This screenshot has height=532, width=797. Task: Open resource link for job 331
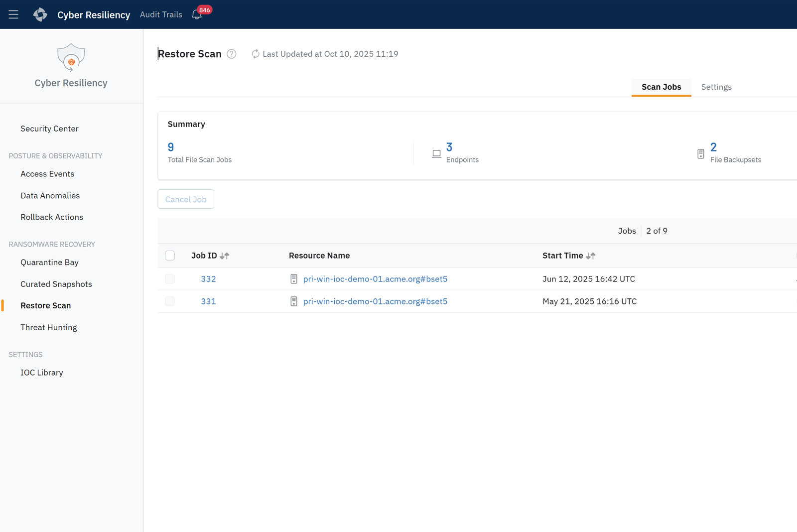pos(375,301)
